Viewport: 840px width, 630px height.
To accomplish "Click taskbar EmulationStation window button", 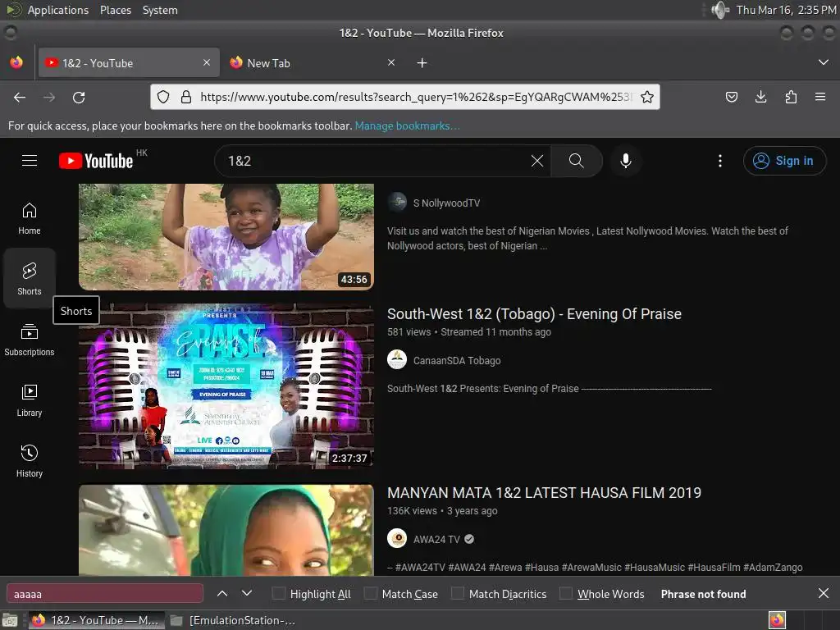I will tap(234, 620).
